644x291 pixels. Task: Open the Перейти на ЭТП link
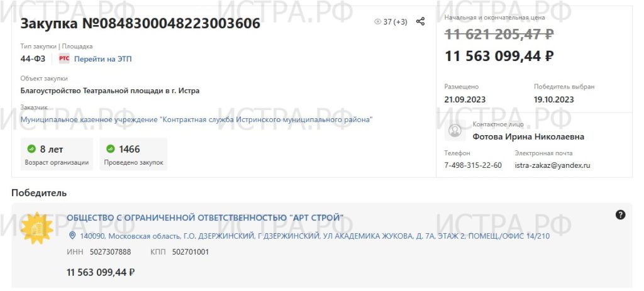(103, 59)
